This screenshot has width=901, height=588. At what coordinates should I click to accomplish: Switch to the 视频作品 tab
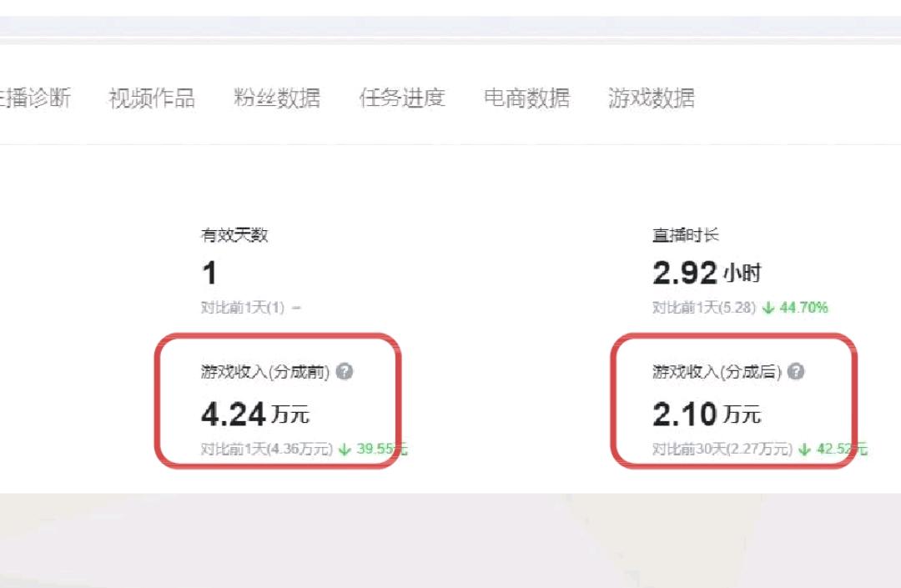(x=152, y=98)
